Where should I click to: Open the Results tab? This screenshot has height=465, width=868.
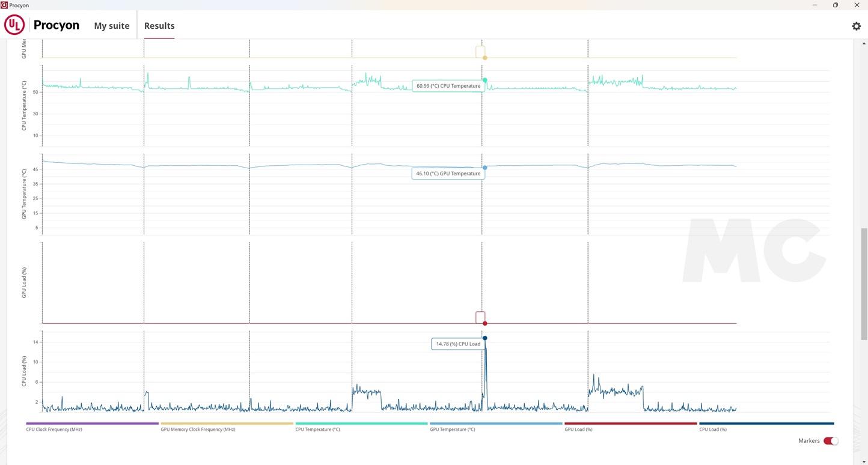tap(159, 26)
